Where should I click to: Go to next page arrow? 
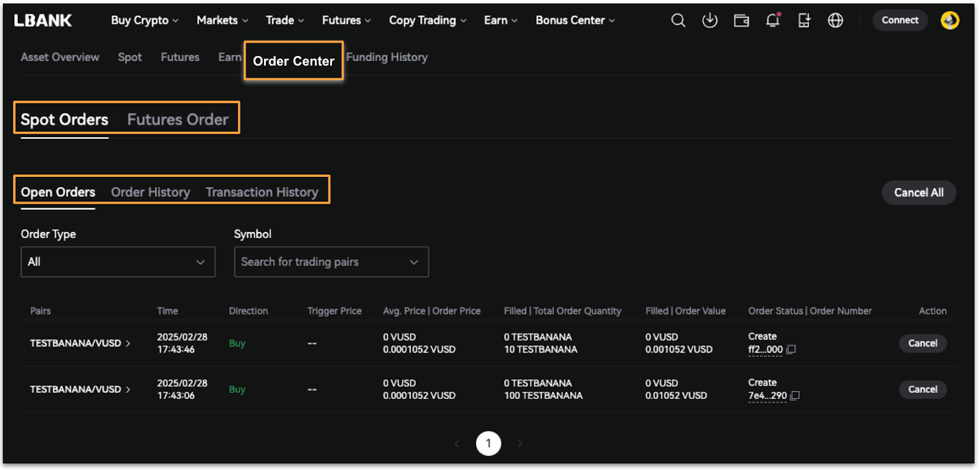click(x=520, y=444)
